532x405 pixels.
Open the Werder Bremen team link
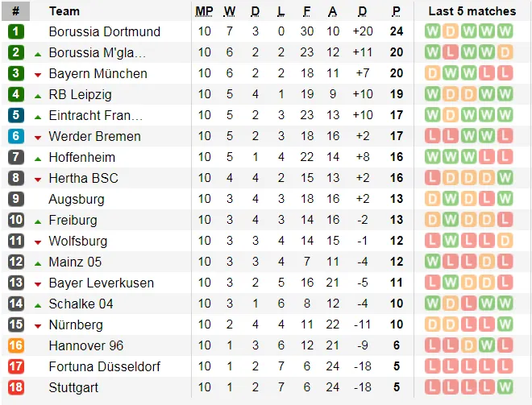94,137
